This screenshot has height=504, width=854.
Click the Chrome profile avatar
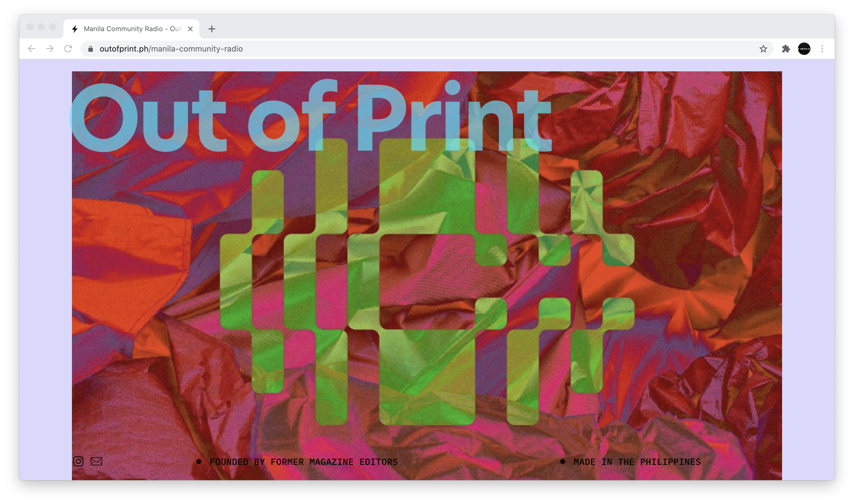[x=804, y=49]
